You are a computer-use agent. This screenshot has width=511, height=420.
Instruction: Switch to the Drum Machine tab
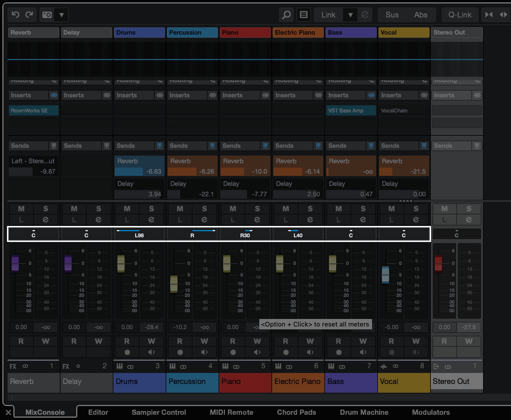(364, 412)
